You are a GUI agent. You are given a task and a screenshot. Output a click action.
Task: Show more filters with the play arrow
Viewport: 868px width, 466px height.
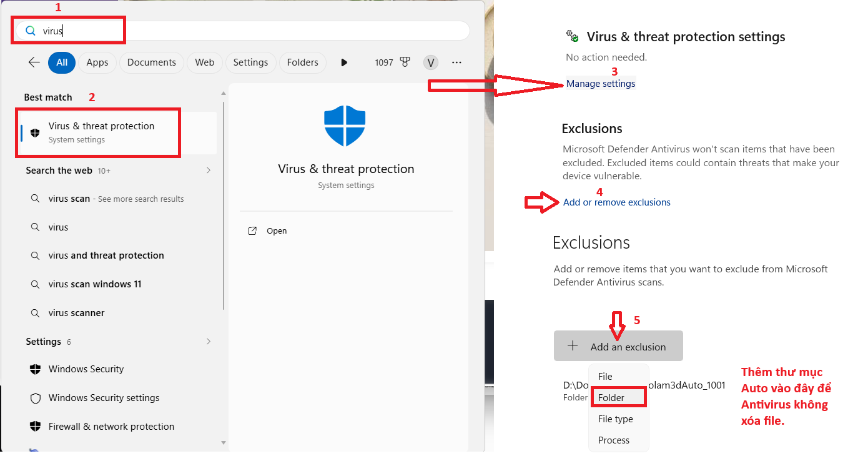pyautogui.click(x=344, y=62)
